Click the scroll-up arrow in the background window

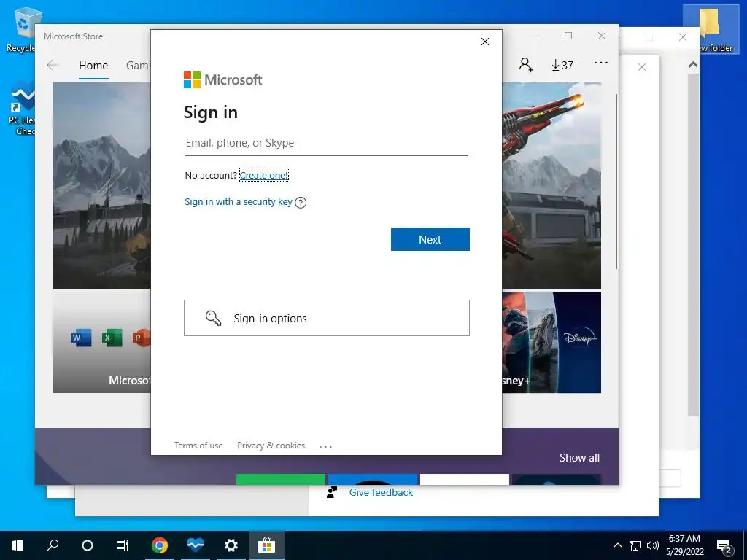coord(693,65)
